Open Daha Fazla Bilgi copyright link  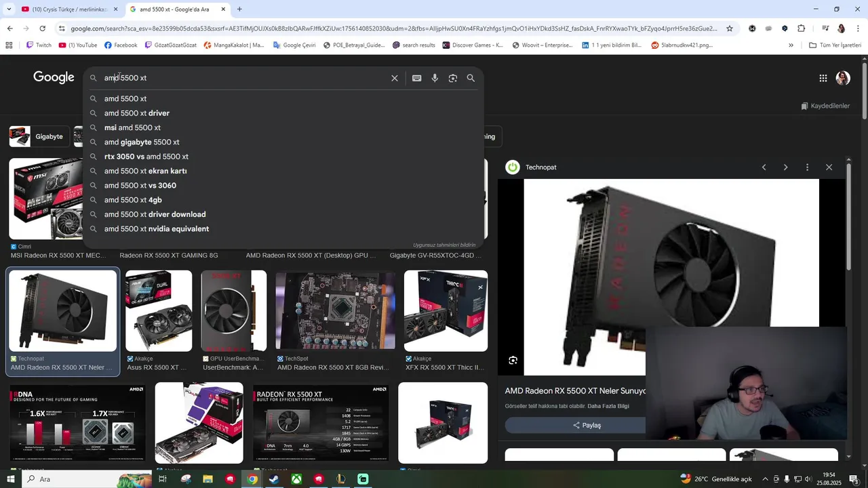(608, 406)
